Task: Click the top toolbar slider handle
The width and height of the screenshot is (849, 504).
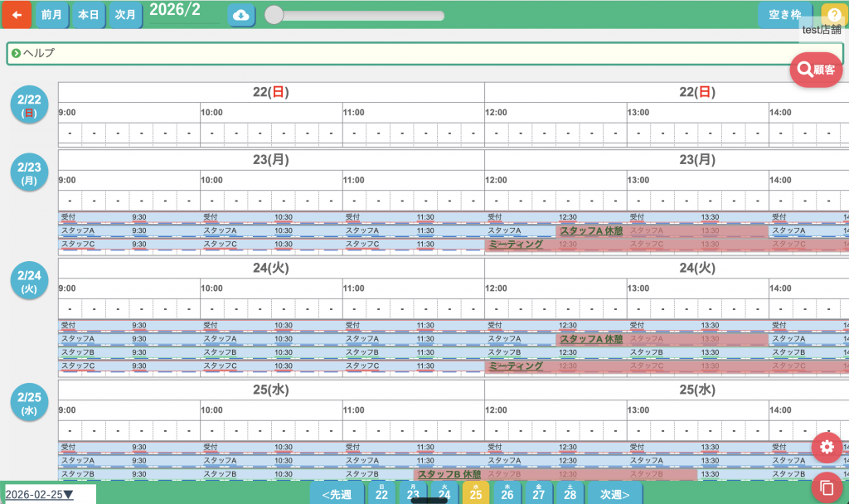Action: click(274, 15)
